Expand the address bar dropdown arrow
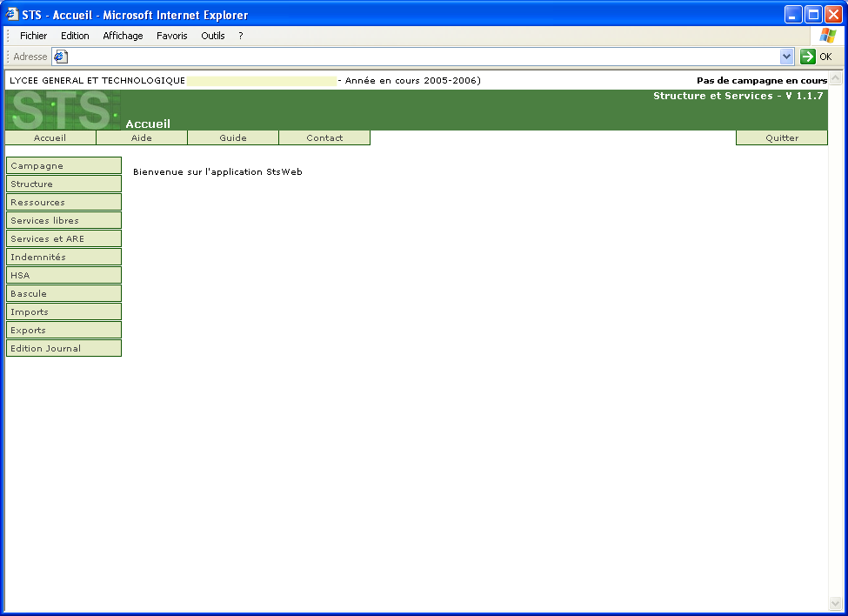Screen dimensions: 848x616 (786, 57)
